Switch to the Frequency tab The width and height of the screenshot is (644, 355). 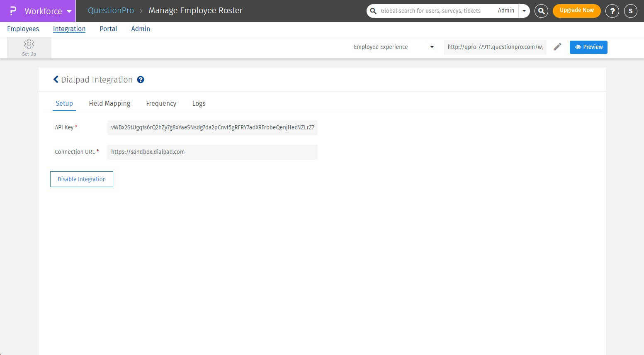(161, 103)
